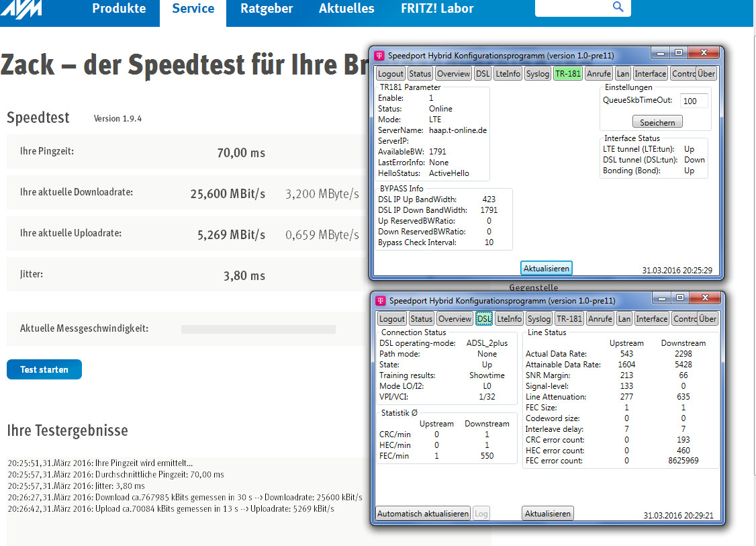Image resolution: width=756 pixels, height=546 pixels.
Task: Click the download rate 25,600 MBit/s
Action: pos(228,194)
